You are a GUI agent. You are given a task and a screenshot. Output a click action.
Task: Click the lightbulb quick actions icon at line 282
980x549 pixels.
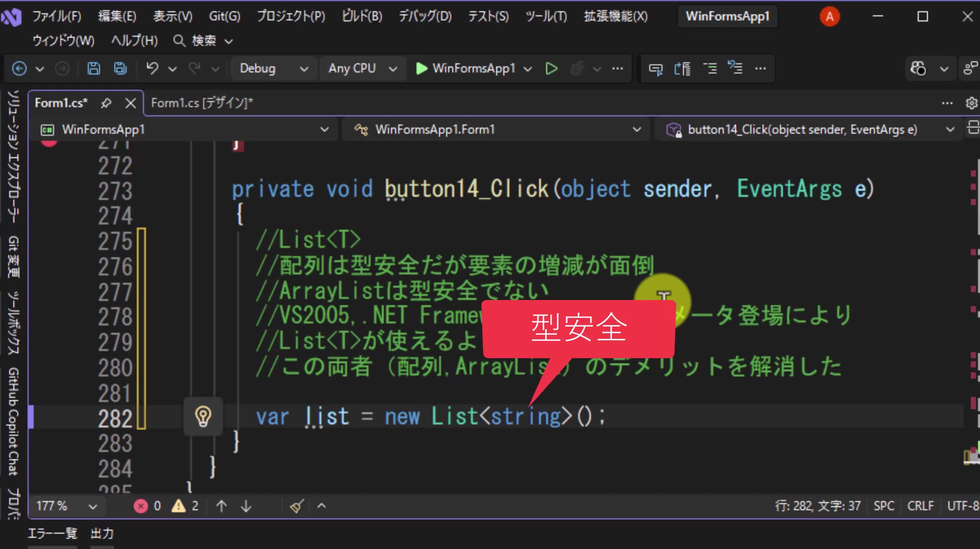click(203, 416)
